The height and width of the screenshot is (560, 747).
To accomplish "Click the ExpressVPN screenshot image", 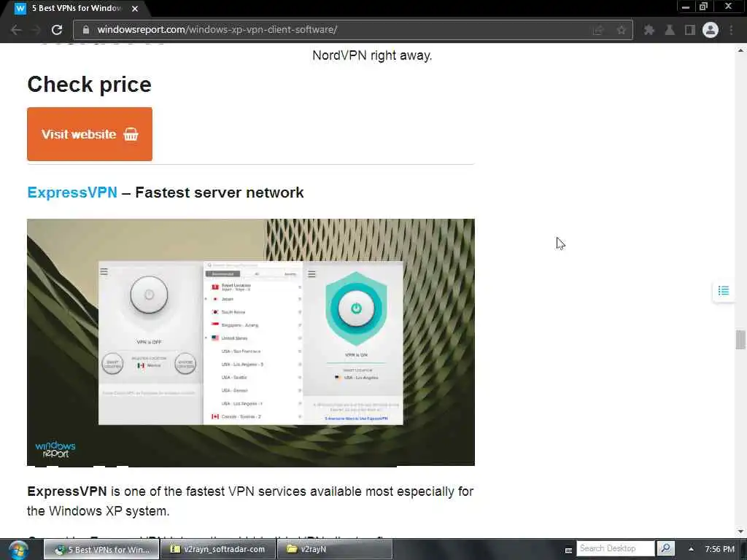I will [251, 343].
